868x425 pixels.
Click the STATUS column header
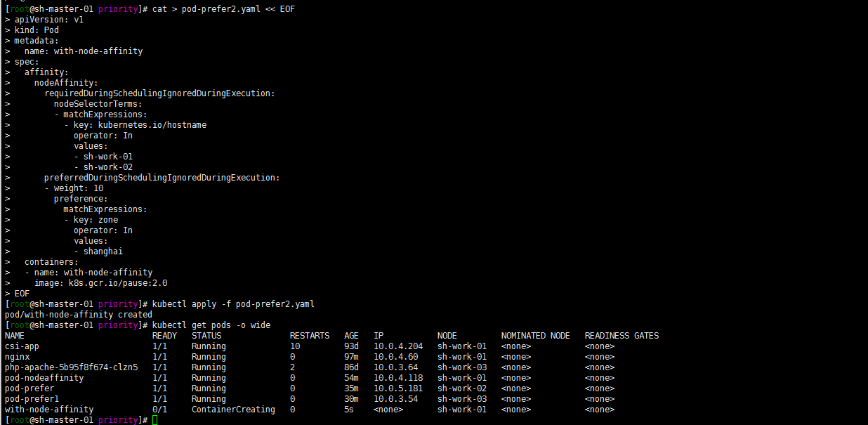(206, 336)
